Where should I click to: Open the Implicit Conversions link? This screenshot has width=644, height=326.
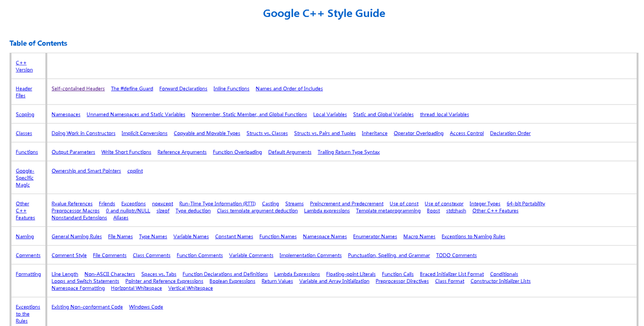point(144,133)
